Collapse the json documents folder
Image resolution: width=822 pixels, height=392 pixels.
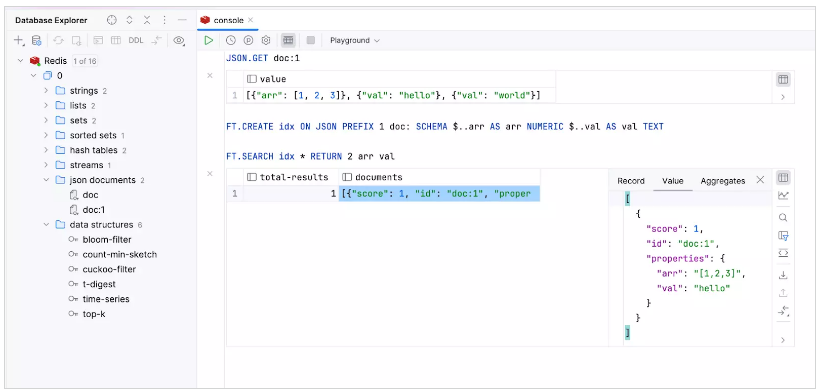[46, 180]
